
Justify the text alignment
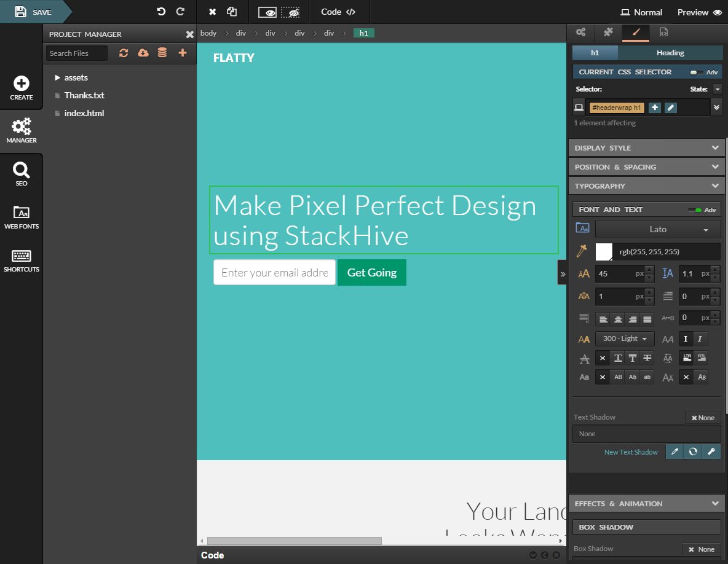tap(647, 319)
